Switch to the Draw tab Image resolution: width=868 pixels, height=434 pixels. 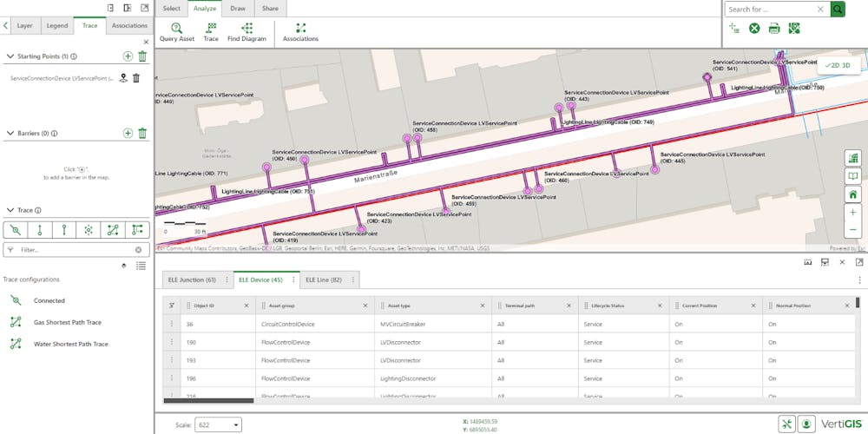tap(238, 9)
